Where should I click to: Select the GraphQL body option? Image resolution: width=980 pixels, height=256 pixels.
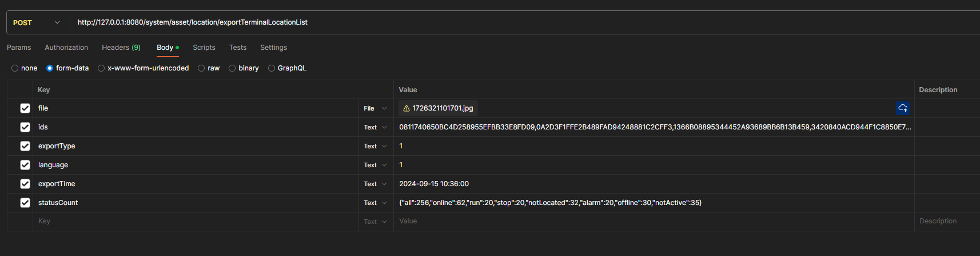point(272,68)
